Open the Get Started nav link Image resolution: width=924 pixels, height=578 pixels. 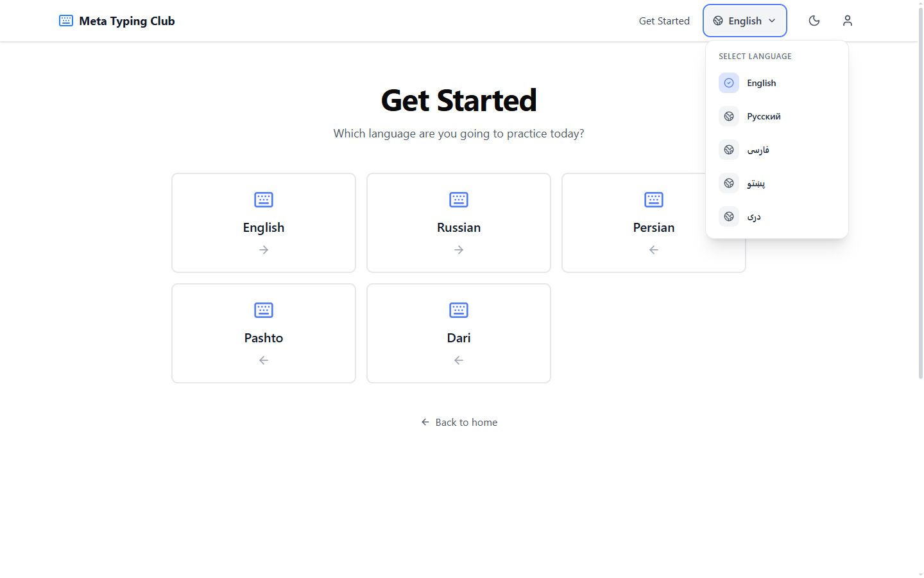664,21
